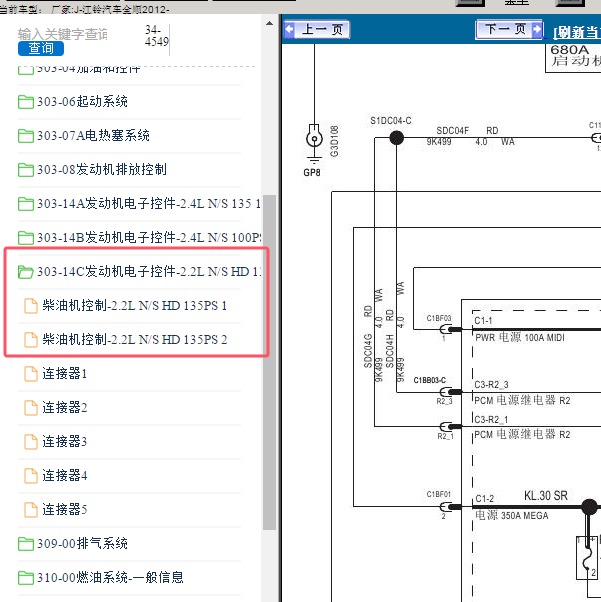This screenshot has width=601, height=602.
Task: Go to previous page with 上一页
Action: (317, 29)
